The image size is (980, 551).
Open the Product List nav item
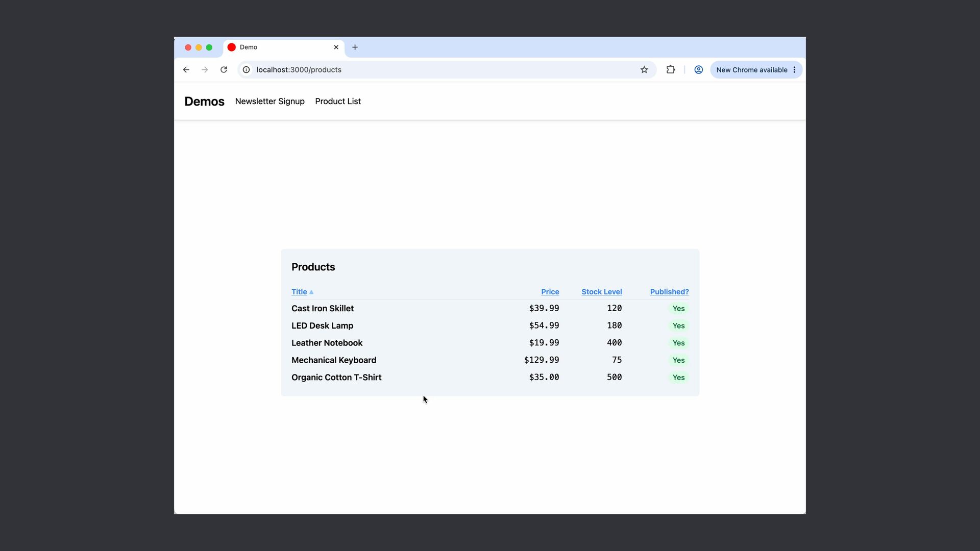tap(338, 102)
